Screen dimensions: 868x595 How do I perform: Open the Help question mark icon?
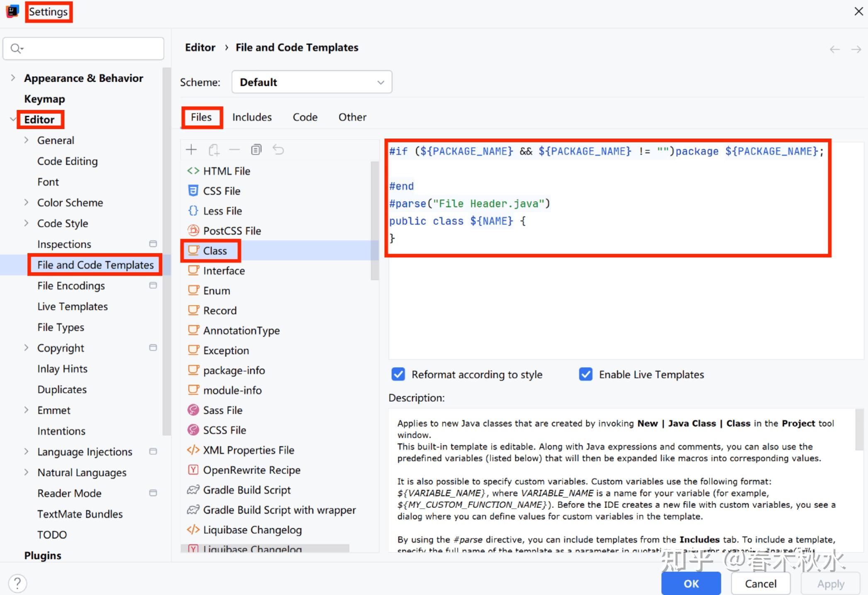(17, 583)
